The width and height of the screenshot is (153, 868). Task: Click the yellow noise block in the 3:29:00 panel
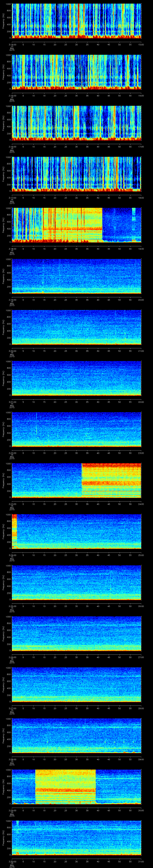click(66, 786)
